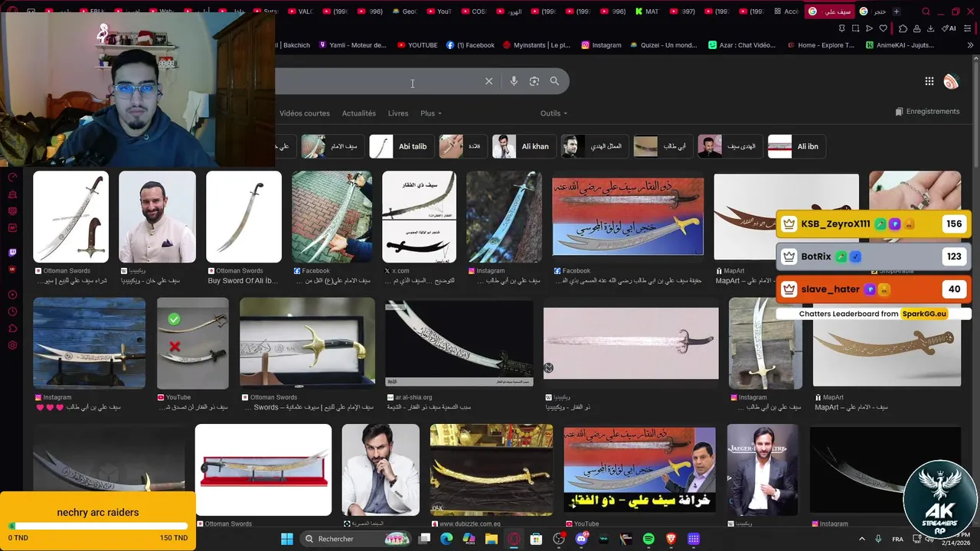Open File Explorer from the taskbar
The width and height of the screenshot is (980, 551).
(492, 539)
